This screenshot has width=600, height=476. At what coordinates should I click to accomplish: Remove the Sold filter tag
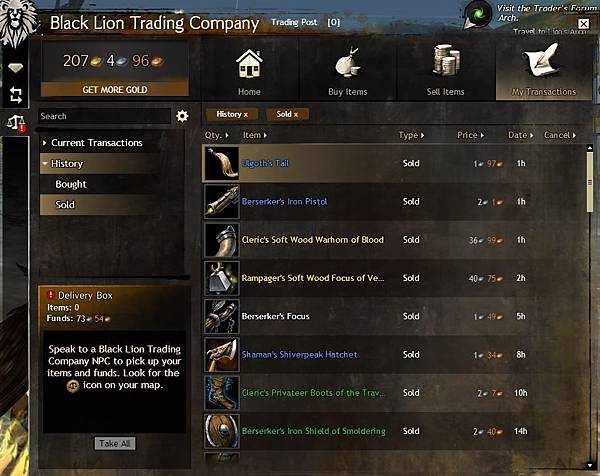tap(296, 114)
